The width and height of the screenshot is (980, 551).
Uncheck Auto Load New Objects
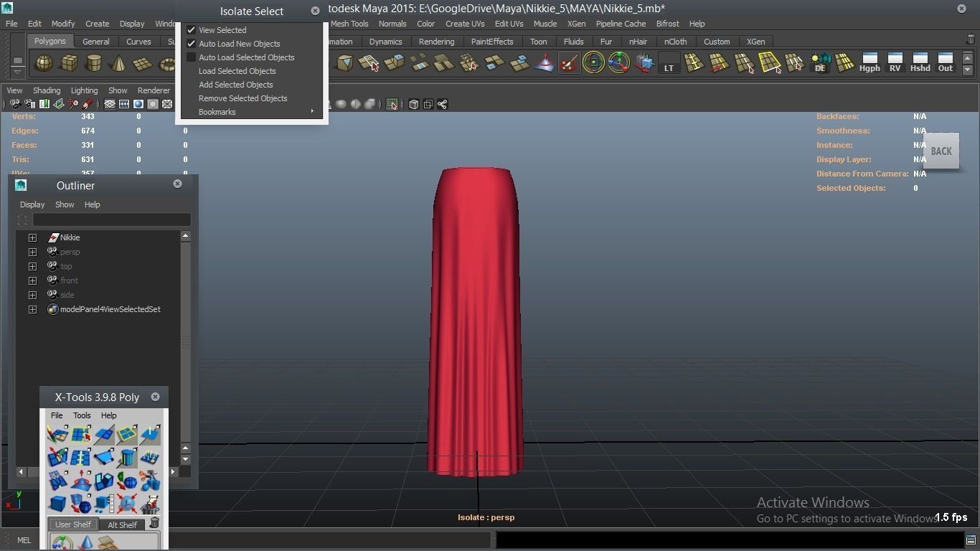coord(192,44)
